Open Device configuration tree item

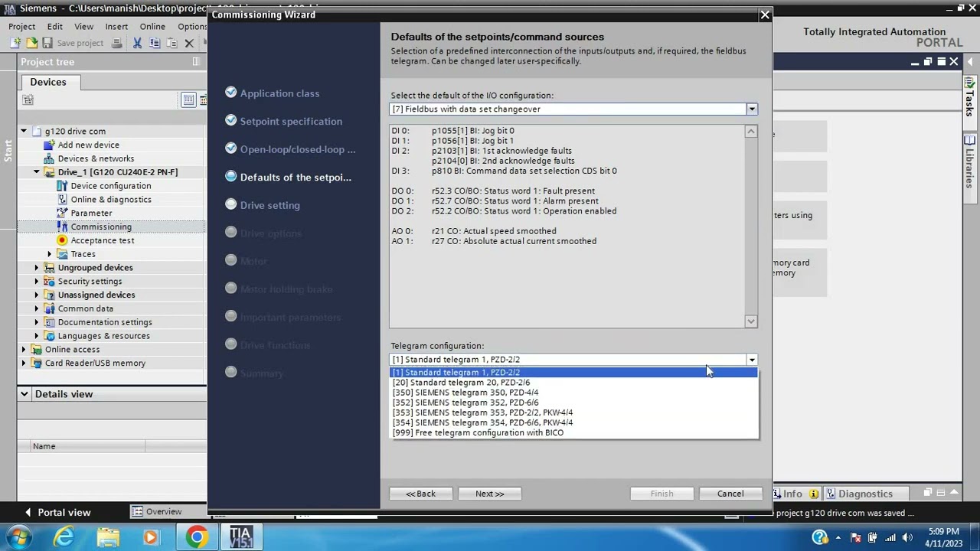click(110, 186)
